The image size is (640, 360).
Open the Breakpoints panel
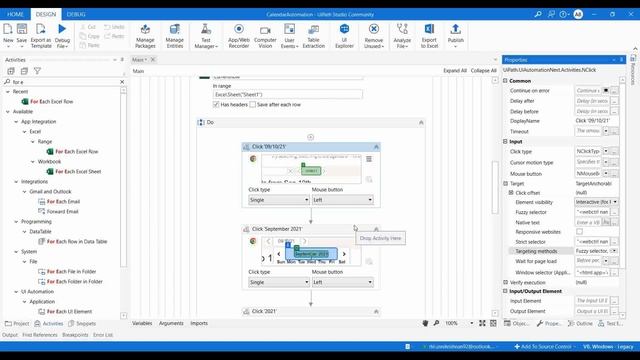pyautogui.click(x=75, y=335)
